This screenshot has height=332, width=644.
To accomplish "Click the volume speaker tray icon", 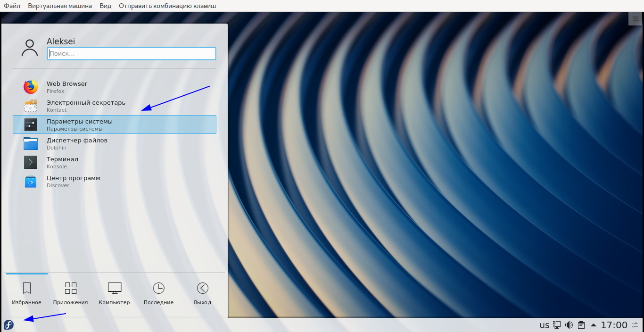I will coord(569,325).
